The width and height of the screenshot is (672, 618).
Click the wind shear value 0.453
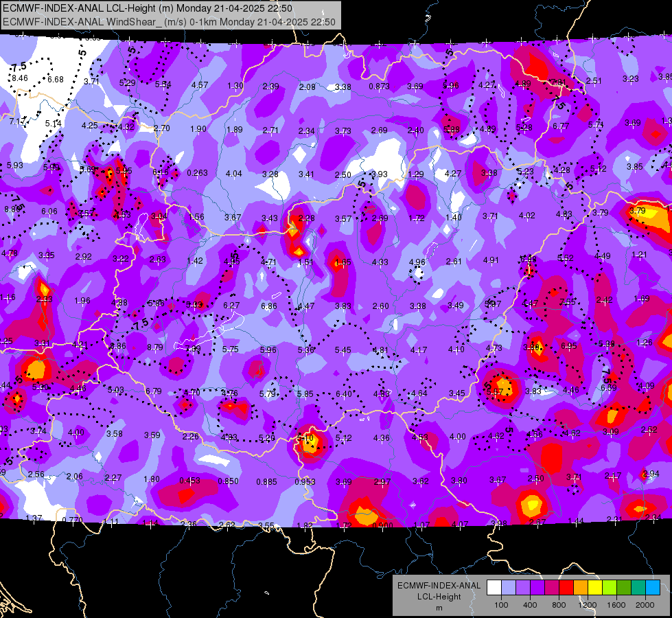pos(190,481)
